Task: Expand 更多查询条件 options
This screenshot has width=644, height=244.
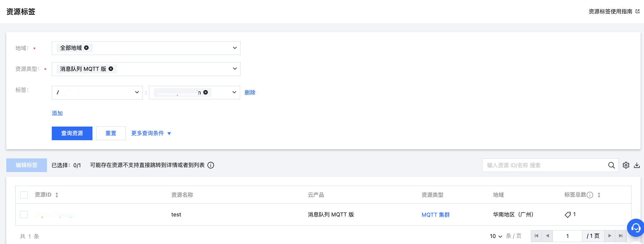Action: coord(151,133)
